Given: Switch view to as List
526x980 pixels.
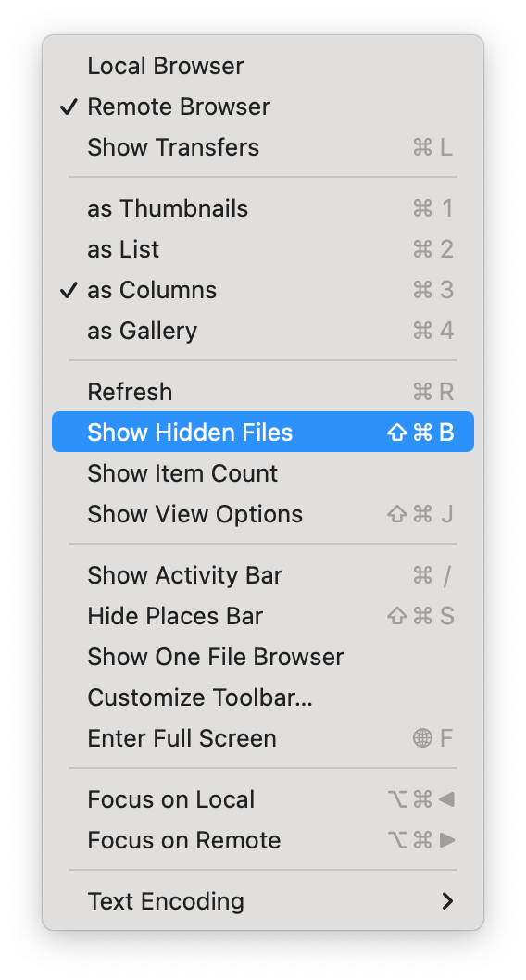Looking at the screenshot, I should (x=262, y=249).
